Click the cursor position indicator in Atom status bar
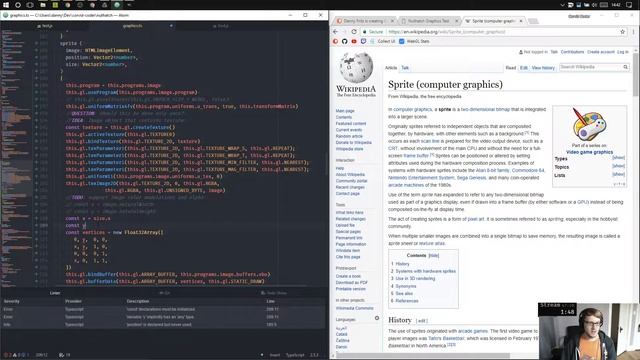This screenshot has width=640, height=360. [x=42, y=355]
